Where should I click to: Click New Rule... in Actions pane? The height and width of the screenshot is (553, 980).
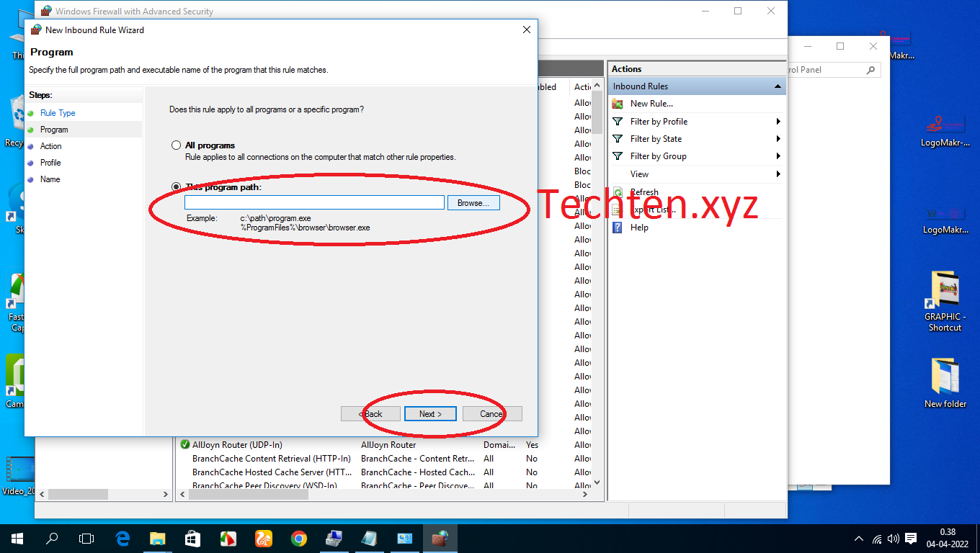pos(651,104)
